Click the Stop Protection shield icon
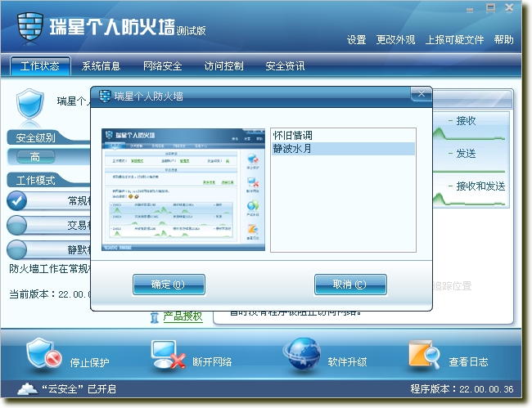Screen dimensions: 532x408 pyautogui.click(x=43, y=354)
